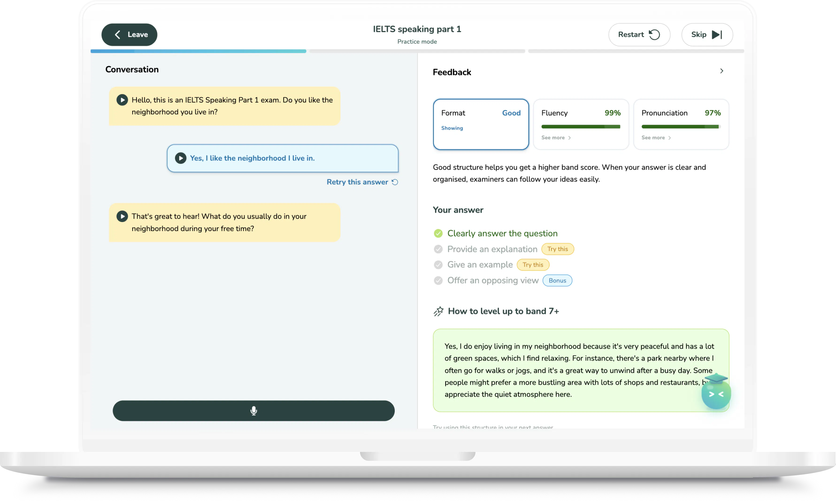The image size is (836, 504).
Task: Click Try this next to Give an example
Action: pos(533,265)
